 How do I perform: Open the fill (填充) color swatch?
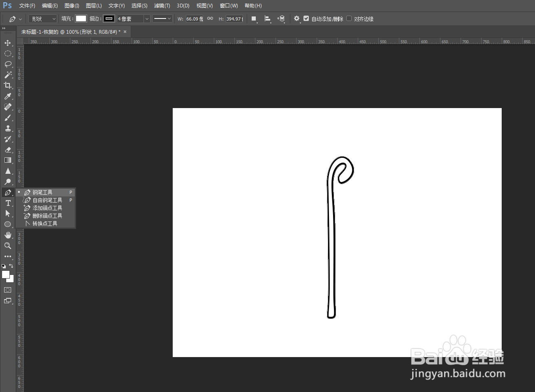(x=81, y=18)
